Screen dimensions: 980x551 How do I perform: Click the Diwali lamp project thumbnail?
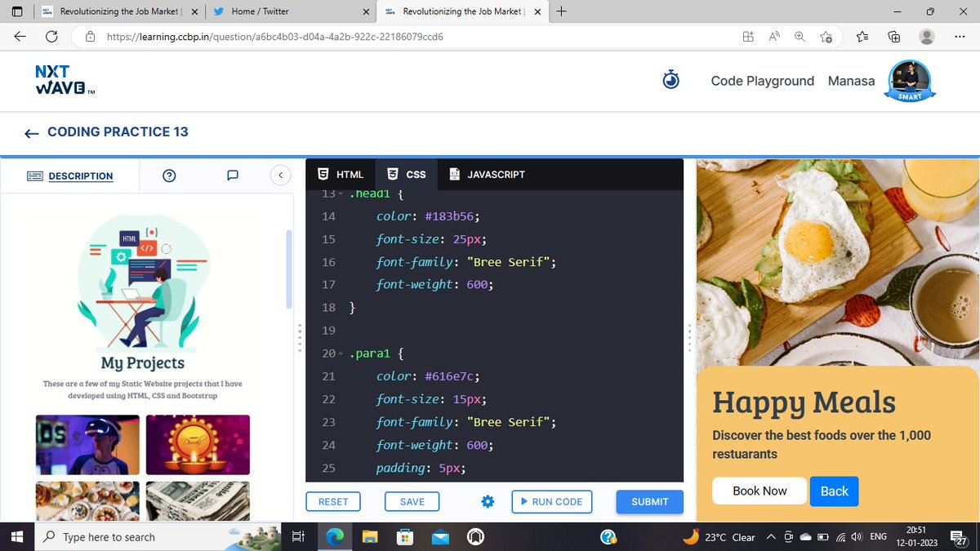coord(198,445)
